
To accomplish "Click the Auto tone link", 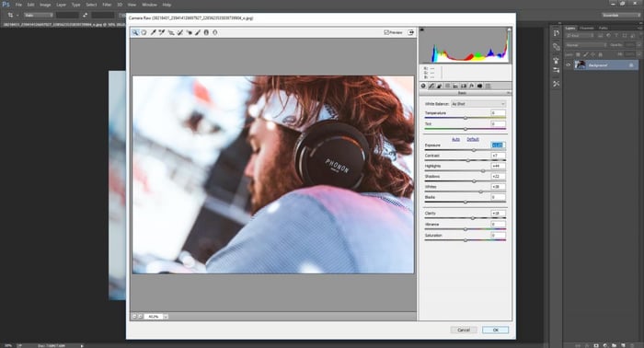I will coord(455,139).
